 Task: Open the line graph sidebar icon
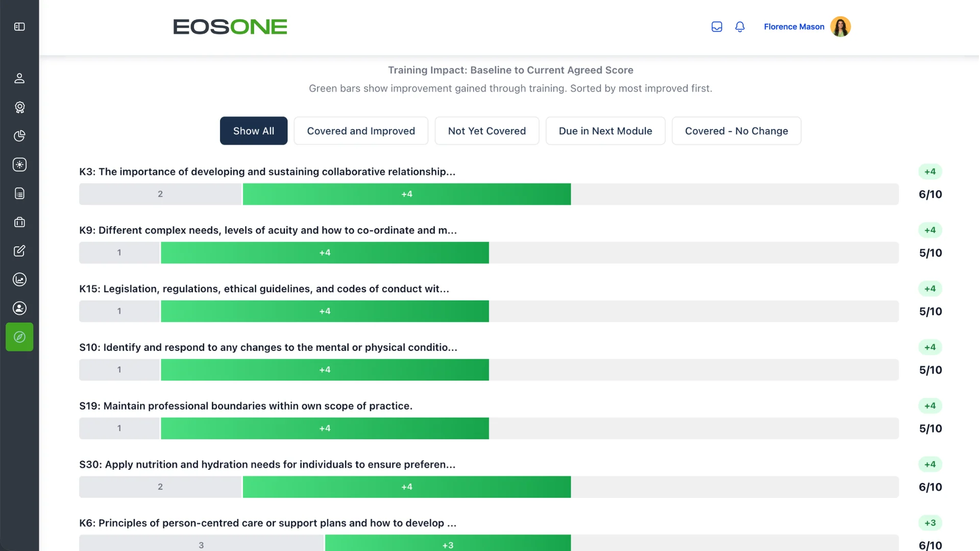pos(19,280)
